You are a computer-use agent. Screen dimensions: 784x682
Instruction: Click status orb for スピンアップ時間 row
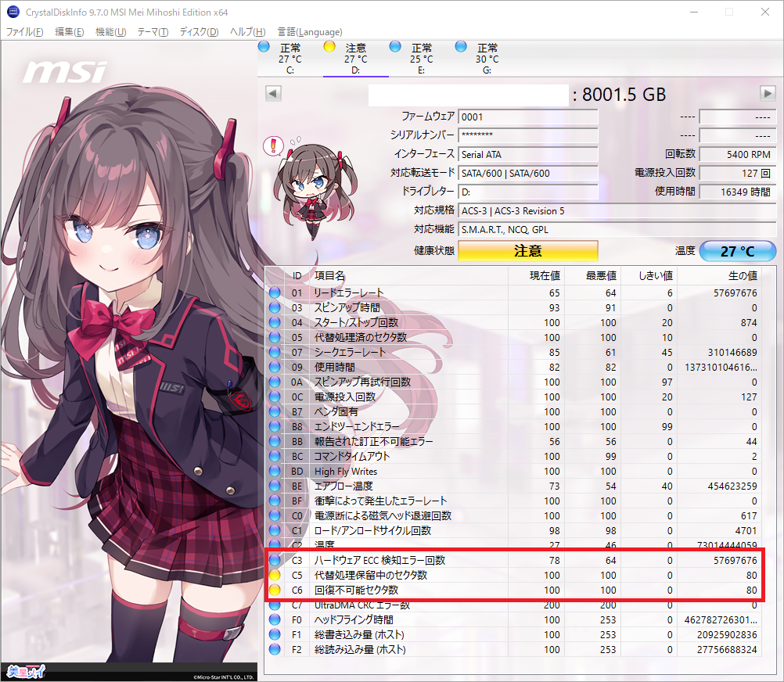(275, 308)
